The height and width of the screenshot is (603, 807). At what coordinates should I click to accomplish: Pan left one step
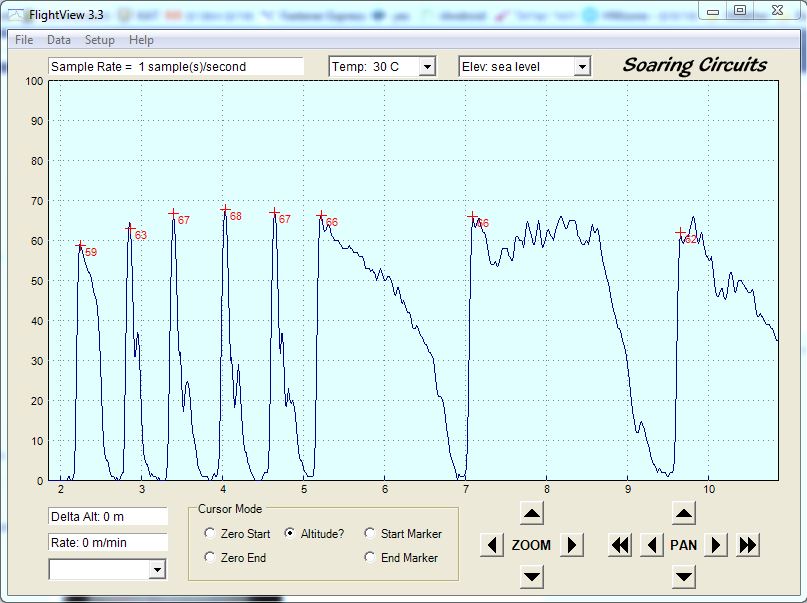[x=652, y=545]
